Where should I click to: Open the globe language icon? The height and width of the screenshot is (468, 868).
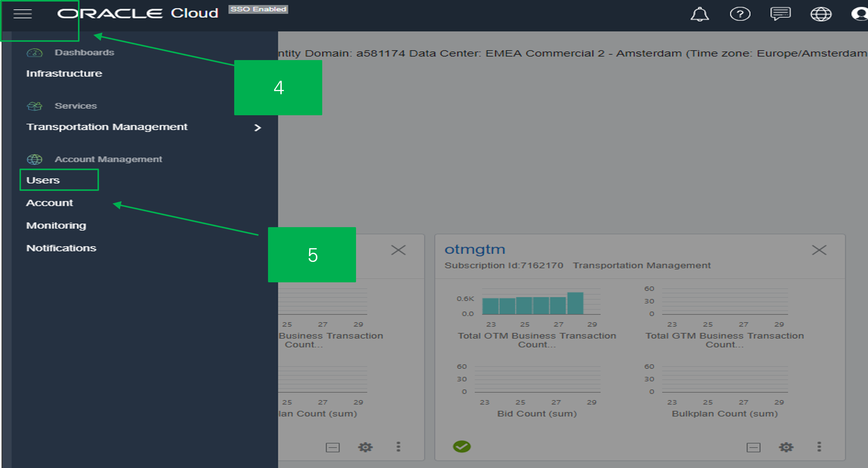(x=821, y=14)
